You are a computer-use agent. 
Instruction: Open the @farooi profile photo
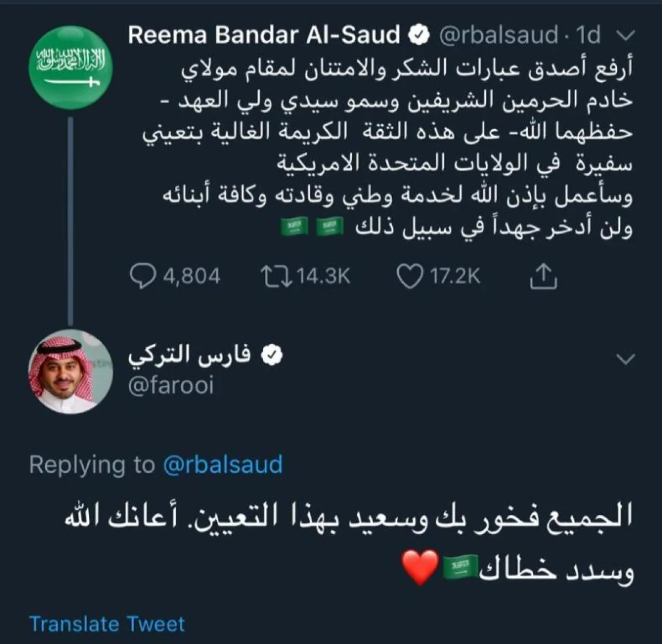70,372
